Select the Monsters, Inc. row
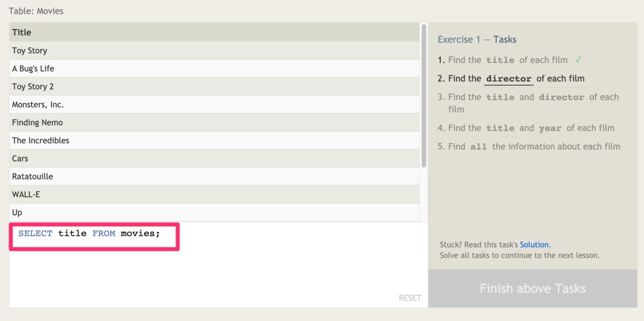Screen dimensions: 644x321 click(x=214, y=104)
